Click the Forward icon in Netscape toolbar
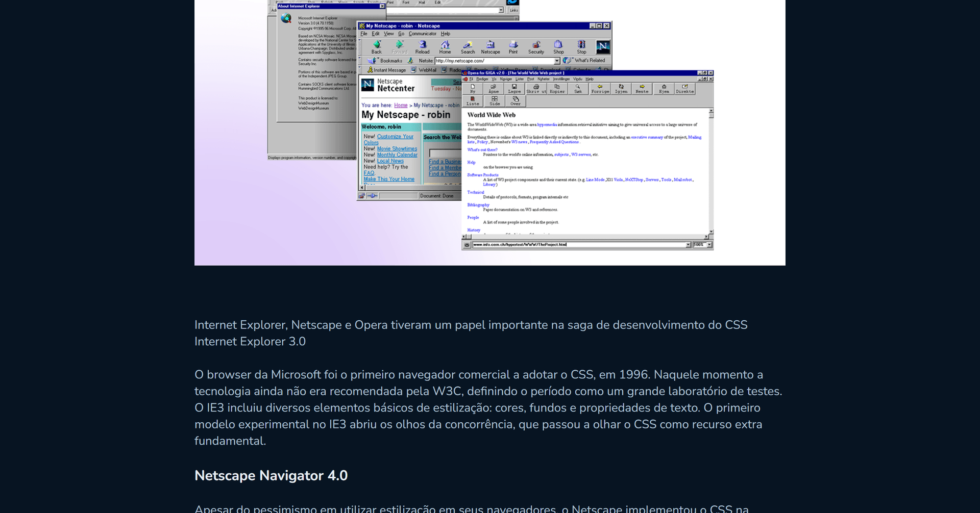 coord(400,47)
